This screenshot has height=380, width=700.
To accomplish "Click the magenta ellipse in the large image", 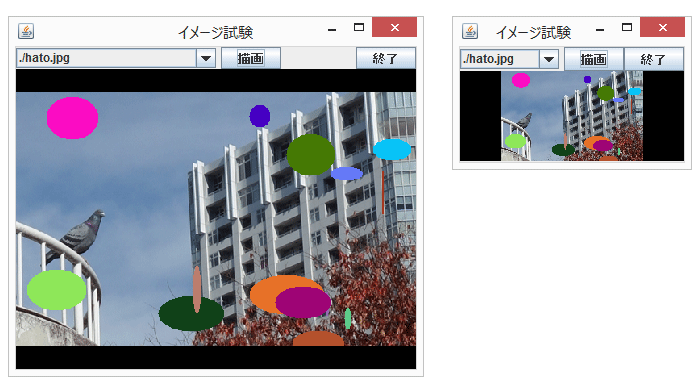I will [x=72, y=118].
